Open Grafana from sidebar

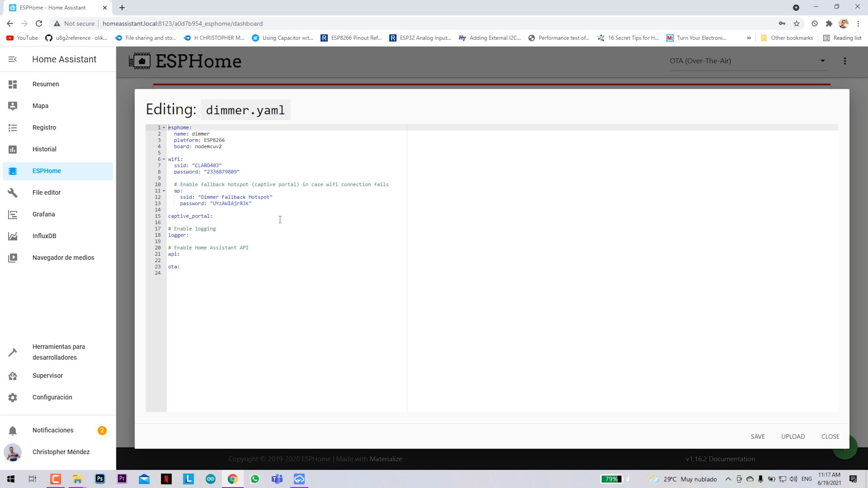[43, 214]
